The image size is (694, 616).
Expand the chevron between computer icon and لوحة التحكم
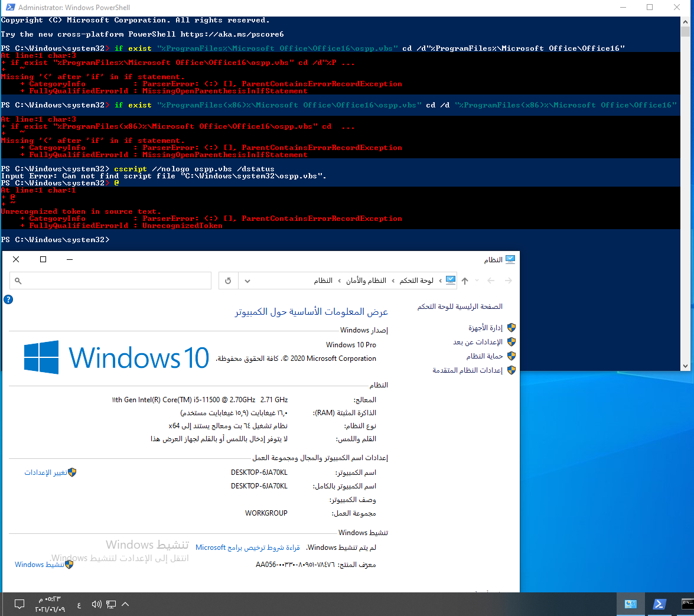coord(440,281)
